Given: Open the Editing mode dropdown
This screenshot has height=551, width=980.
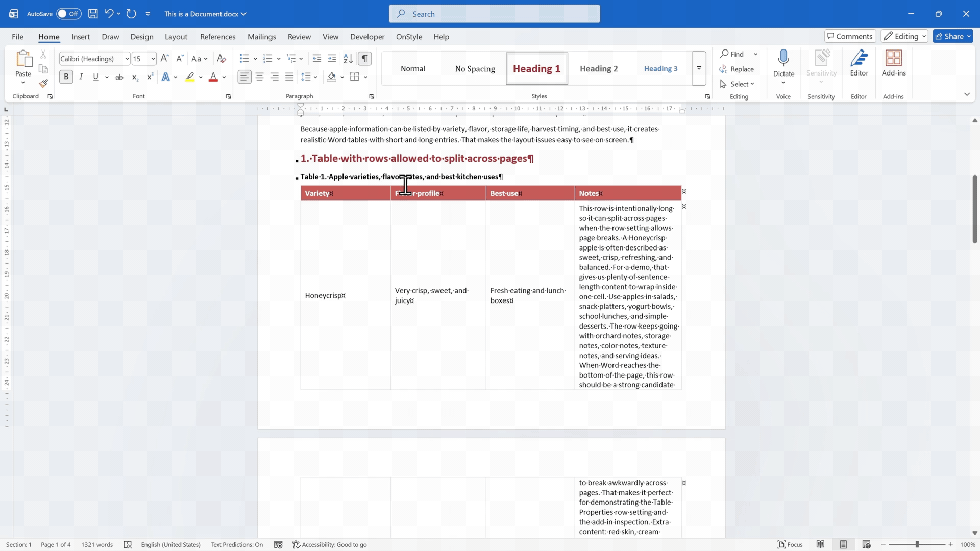Looking at the screenshot, I should click(904, 36).
